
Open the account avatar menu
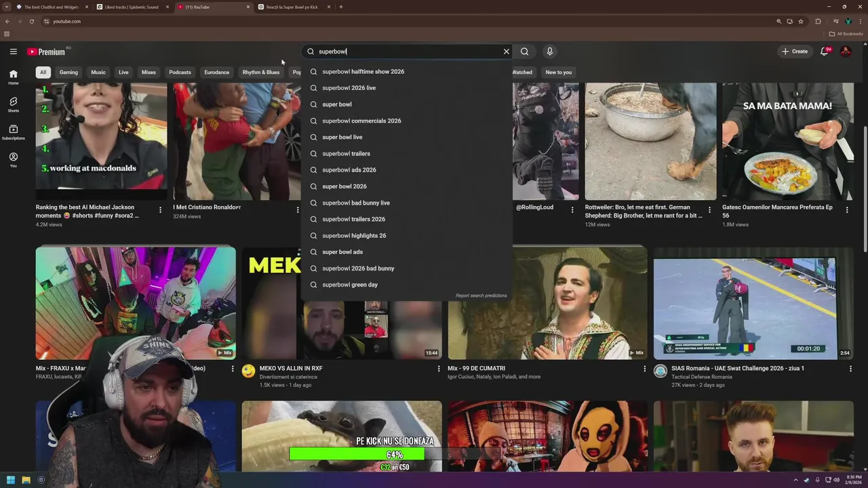pyautogui.click(x=846, y=52)
